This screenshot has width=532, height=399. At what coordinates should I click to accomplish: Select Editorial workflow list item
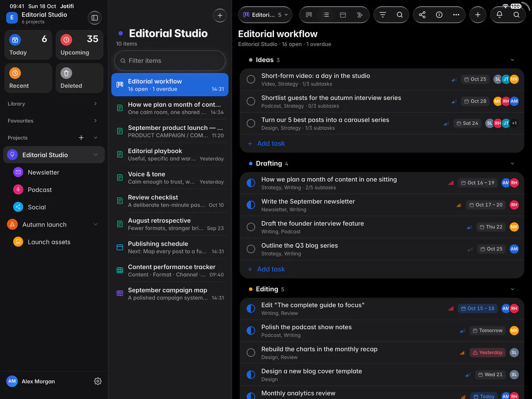170,85
